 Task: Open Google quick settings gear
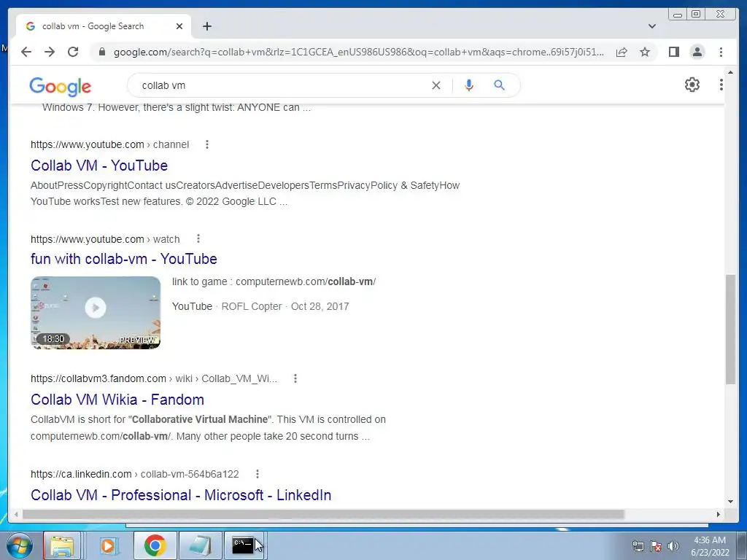(692, 85)
